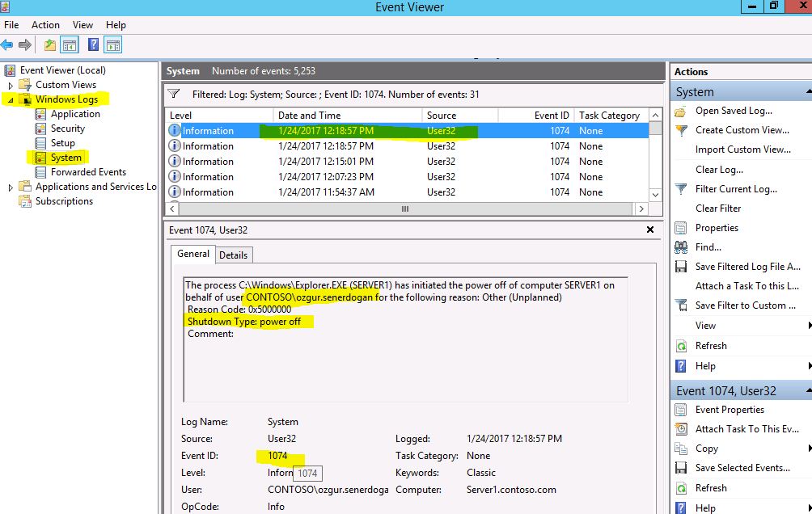Click the Help icon under System actions
This screenshot has height=514, width=812.
point(681,366)
